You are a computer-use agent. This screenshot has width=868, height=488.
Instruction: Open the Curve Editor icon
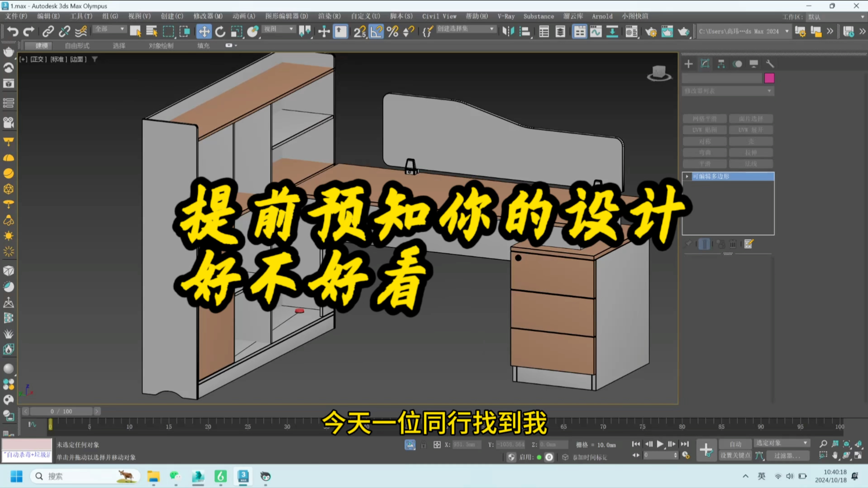[596, 32]
